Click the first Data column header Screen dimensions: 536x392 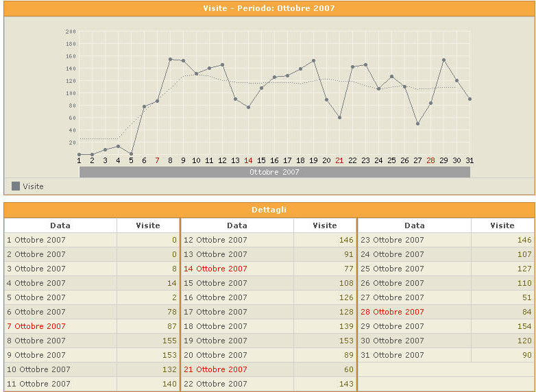click(x=60, y=225)
